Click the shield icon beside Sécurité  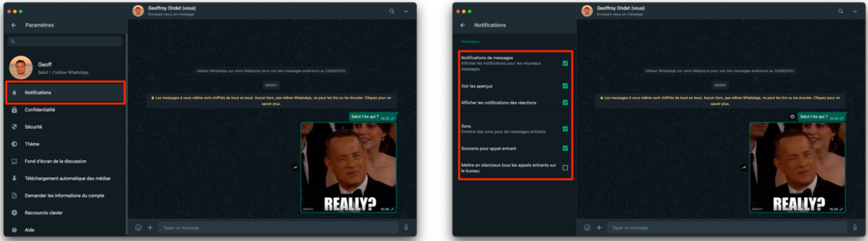[14, 127]
